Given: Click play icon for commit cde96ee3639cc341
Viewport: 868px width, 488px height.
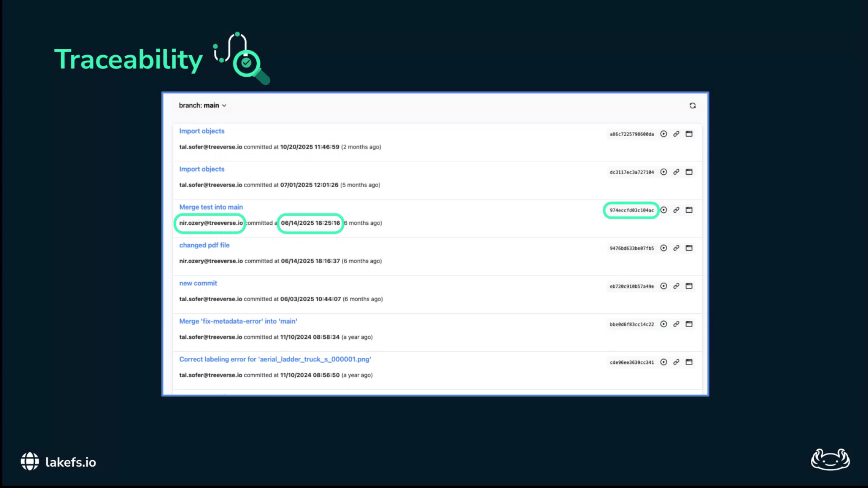Looking at the screenshot, I should point(663,362).
